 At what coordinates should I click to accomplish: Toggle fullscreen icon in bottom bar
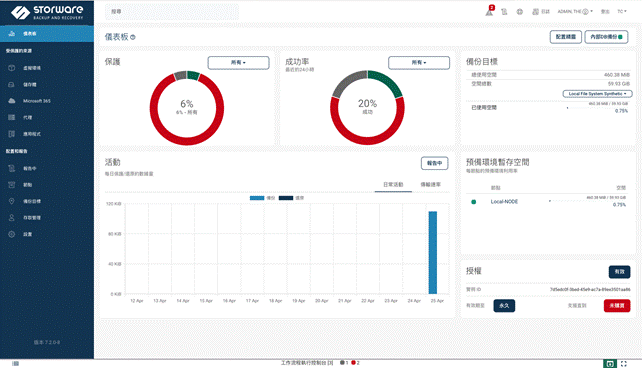coord(624,363)
